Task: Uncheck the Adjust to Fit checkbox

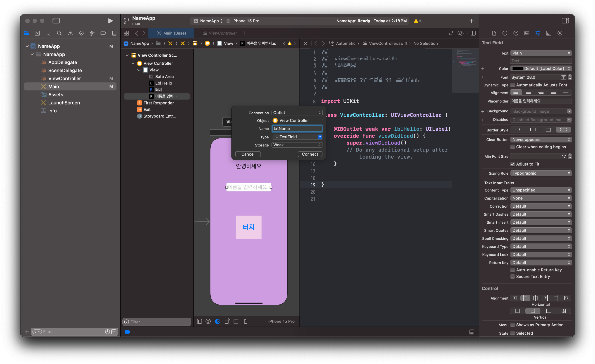Action: click(x=512, y=164)
